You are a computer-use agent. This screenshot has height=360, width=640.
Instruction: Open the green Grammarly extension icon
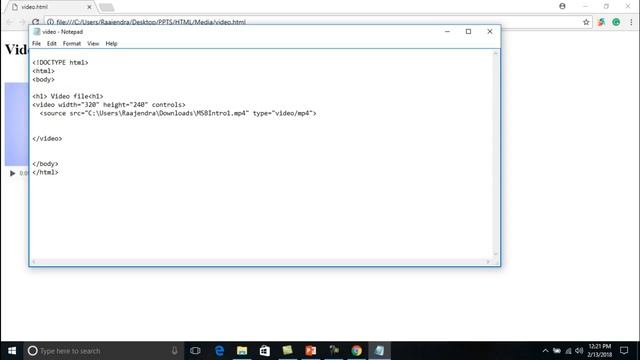(616, 22)
